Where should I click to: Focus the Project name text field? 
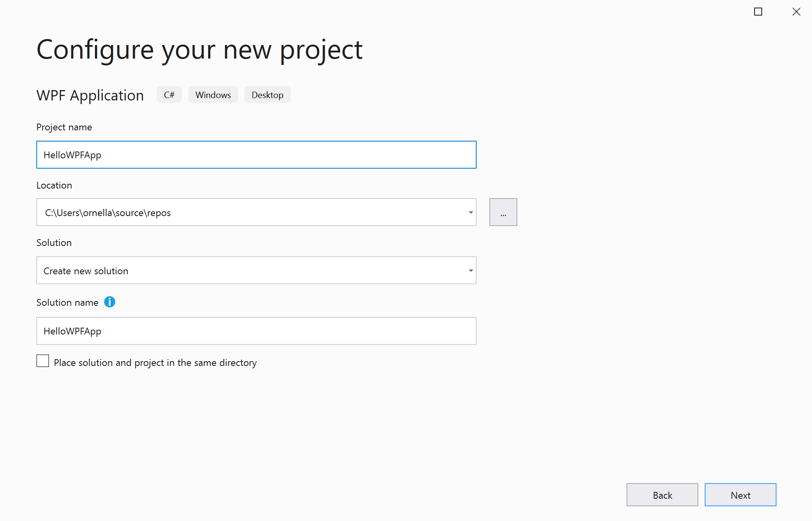256,155
